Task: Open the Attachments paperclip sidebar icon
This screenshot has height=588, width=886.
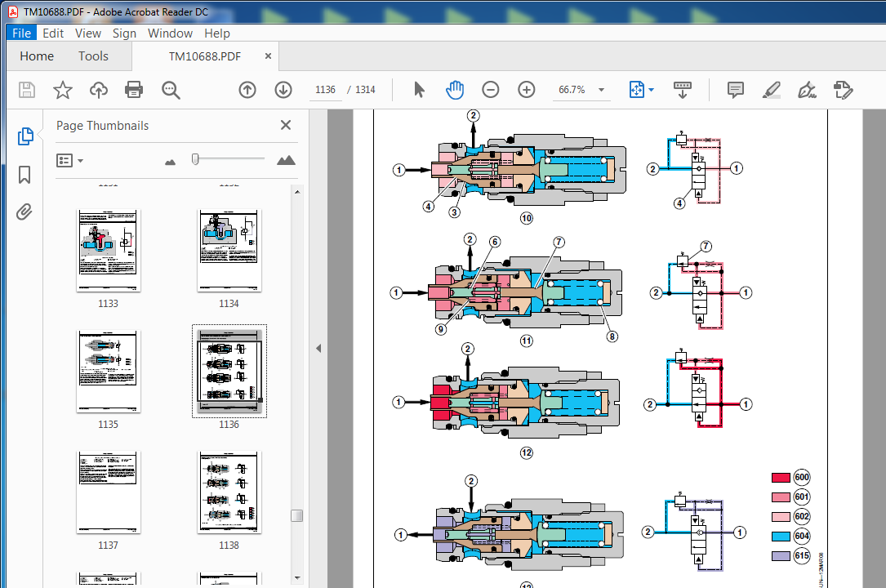Action: (x=24, y=212)
